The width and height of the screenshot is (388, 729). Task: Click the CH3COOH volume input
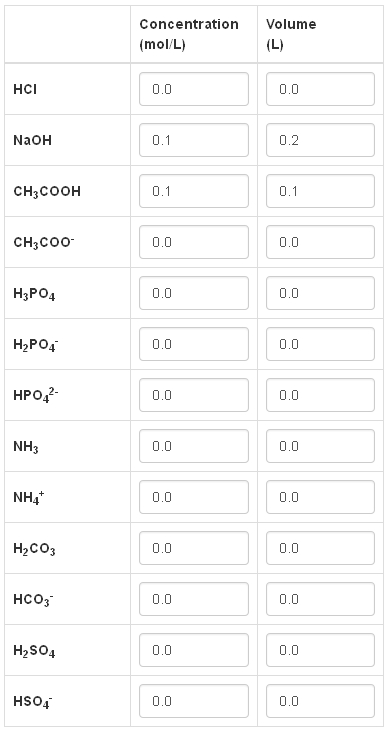click(320, 191)
